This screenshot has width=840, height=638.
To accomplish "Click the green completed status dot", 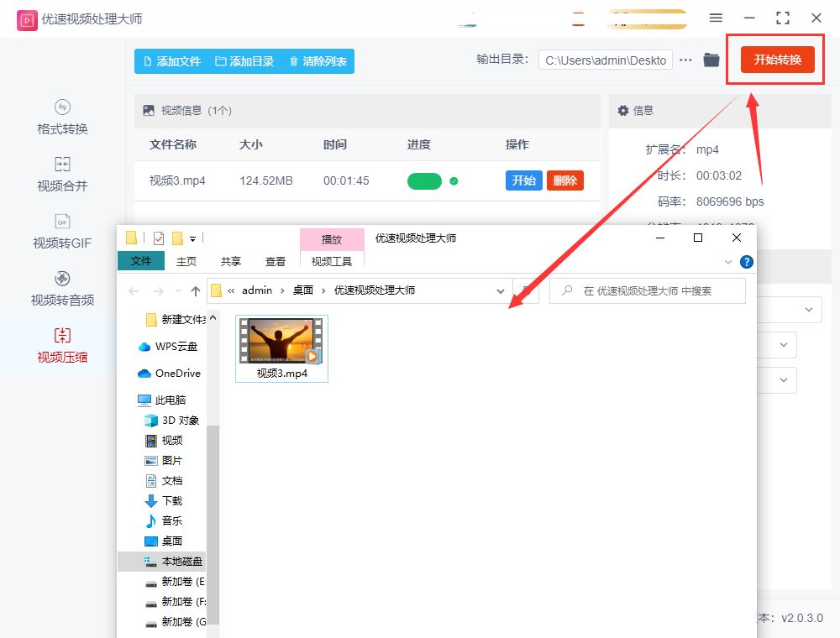I will tap(454, 181).
